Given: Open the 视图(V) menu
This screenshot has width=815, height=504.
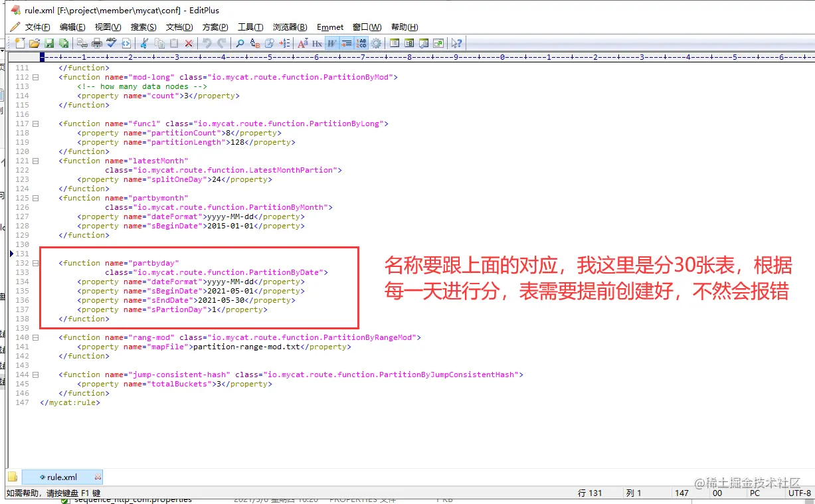Looking at the screenshot, I should pos(108,27).
